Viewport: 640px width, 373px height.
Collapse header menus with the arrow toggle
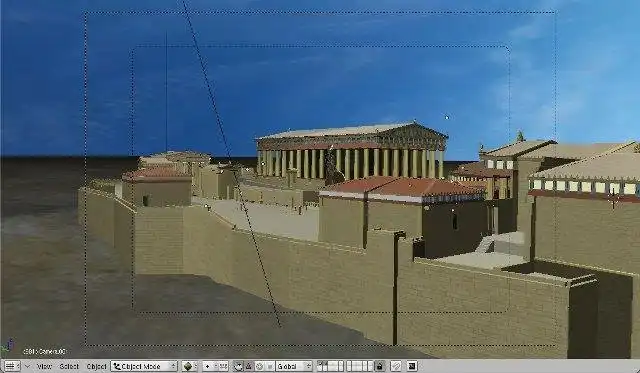click(27, 366)
